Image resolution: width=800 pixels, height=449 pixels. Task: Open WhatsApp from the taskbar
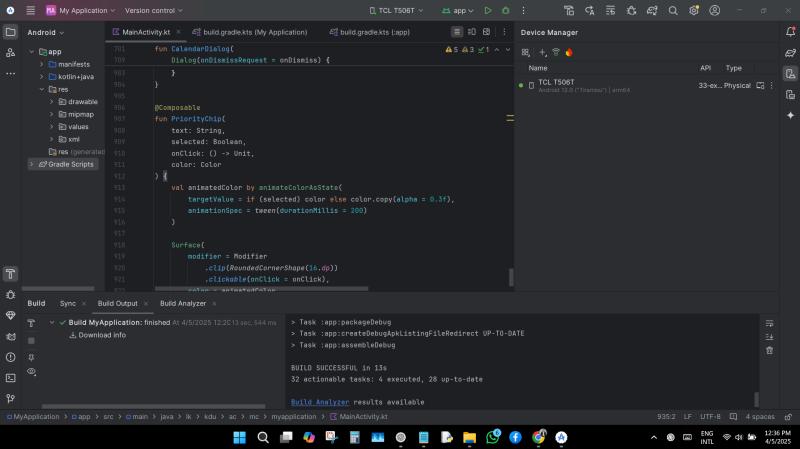pos(493,437)
